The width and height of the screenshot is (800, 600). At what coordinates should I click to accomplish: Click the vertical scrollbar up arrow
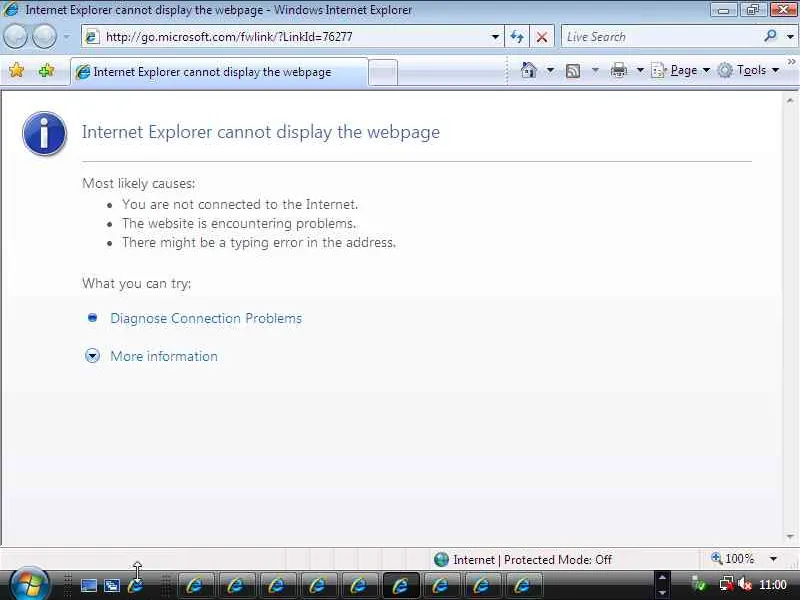click(790, 101)
